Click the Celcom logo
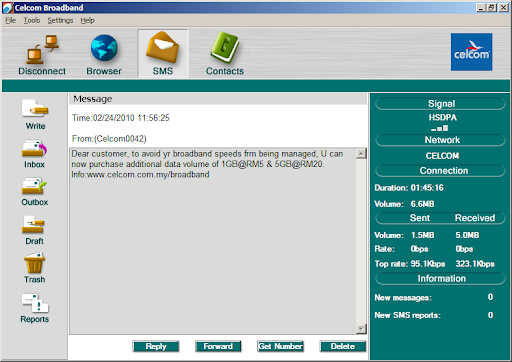Viewport: 512px width, 362px height. tap(471, 52)
